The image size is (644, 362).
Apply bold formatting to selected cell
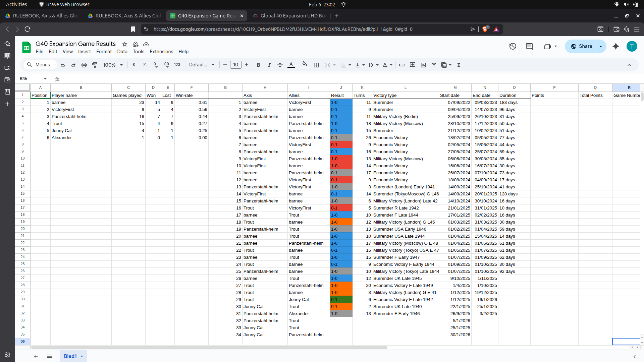tap(258, 65)
